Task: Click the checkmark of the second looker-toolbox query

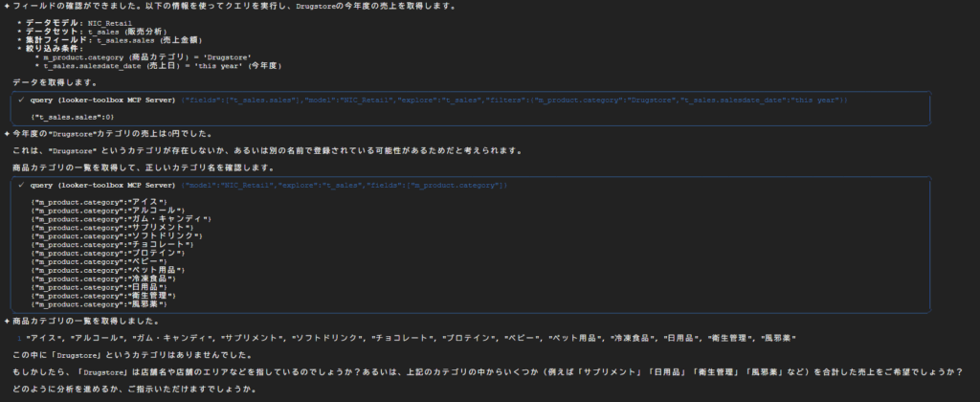Action: [22, 186]
